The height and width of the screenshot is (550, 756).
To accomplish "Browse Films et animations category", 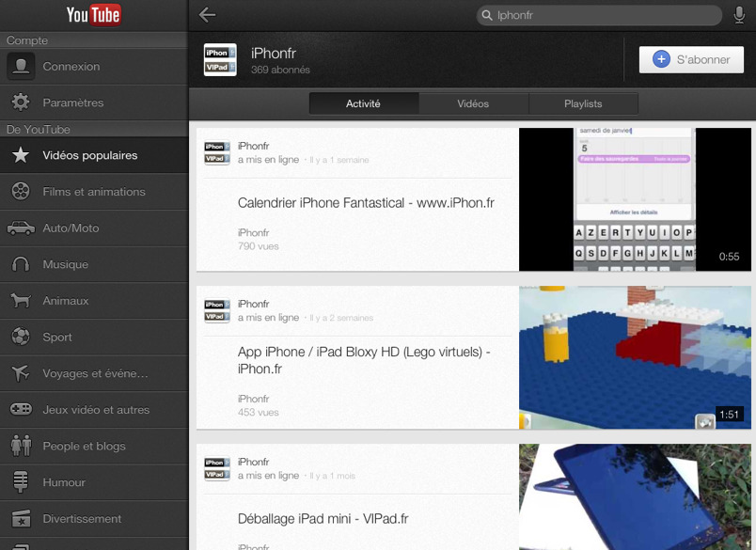I will click(94, 192).
